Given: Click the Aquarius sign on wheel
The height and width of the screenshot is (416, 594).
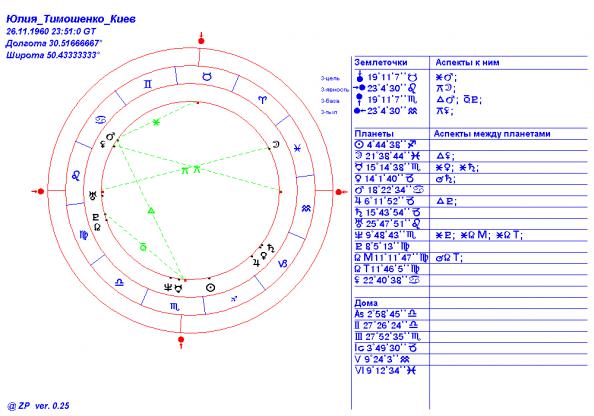Looking at the screenshot, I should coord(306,208).
